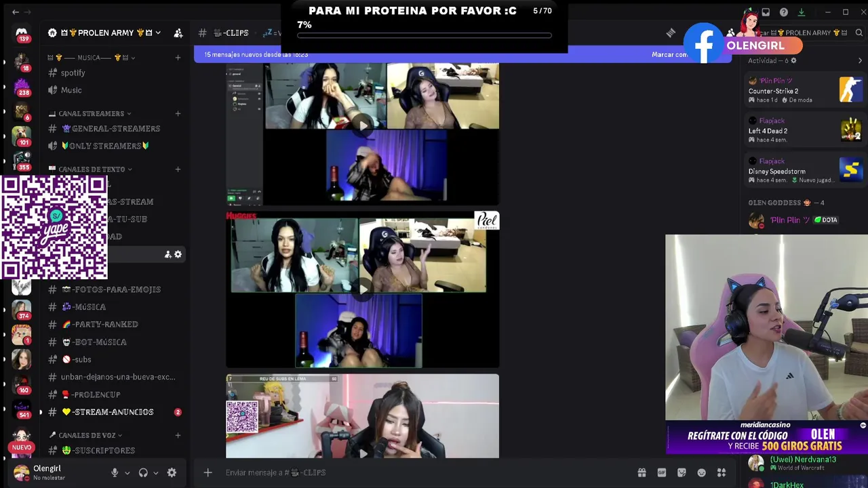Open the server with the 160 badge

pyautogui.click(x=22, y=384)
